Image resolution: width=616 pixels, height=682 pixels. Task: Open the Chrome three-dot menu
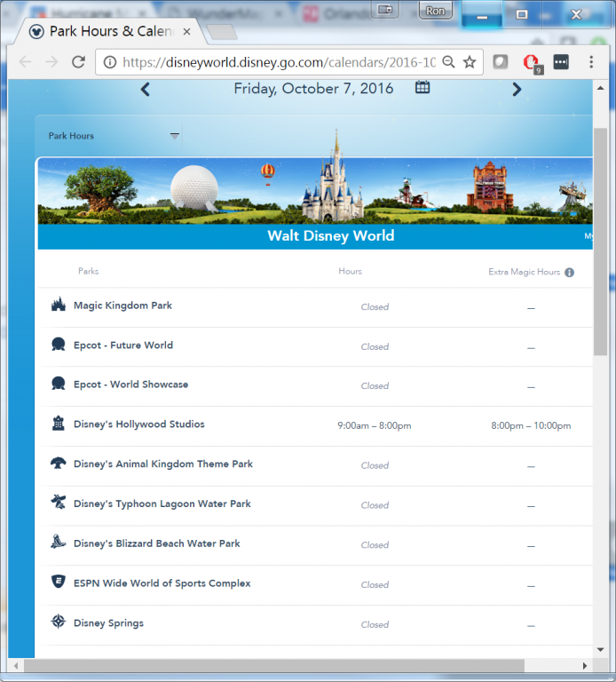591,62
